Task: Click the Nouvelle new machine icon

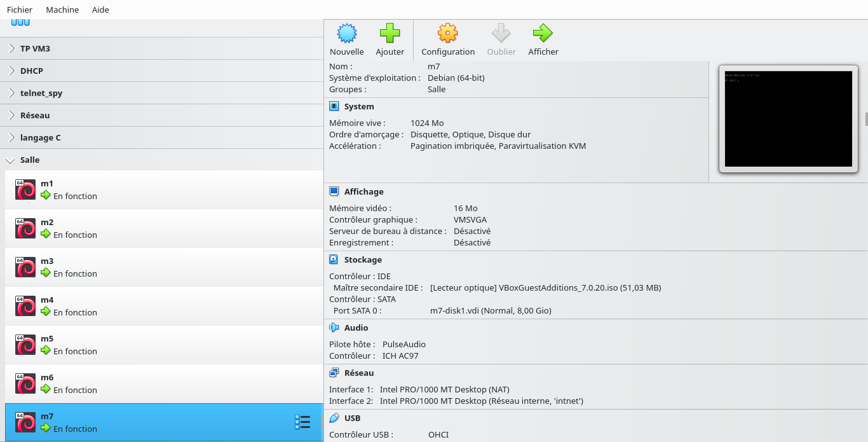Action: 346,33
